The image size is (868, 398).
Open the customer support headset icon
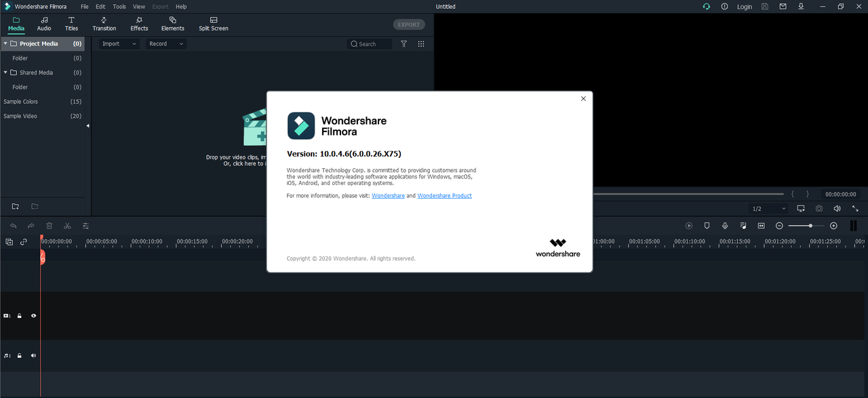tap(706, 7)
